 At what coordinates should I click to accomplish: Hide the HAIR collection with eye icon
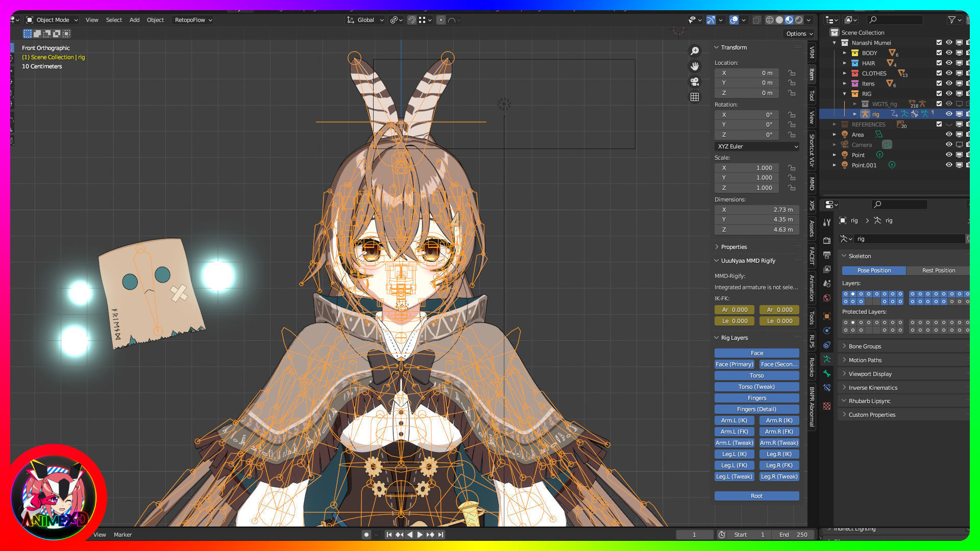(x=949, y=63)
